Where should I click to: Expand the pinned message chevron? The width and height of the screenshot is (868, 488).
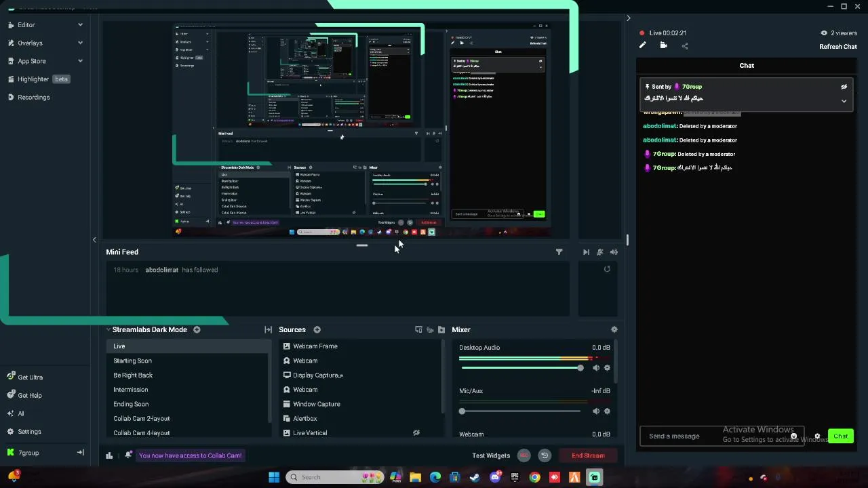[x=844, y=101]
